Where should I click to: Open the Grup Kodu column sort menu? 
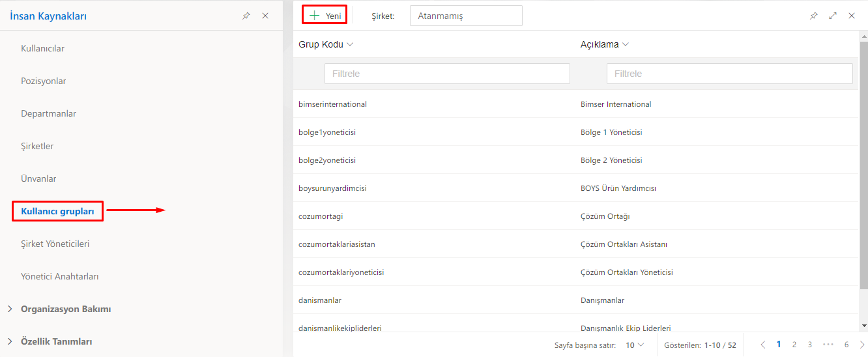(x=350, y=44)
